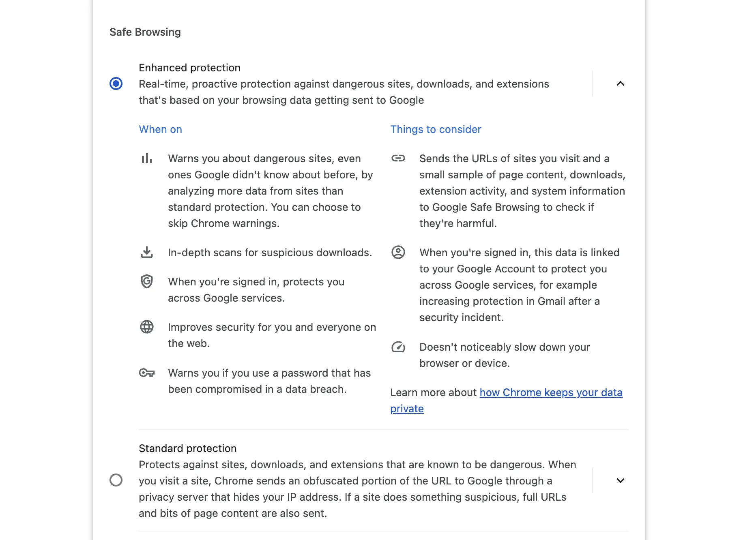Click the Enhanced protection label
This screenshot has height=540, width=756.
tap(189, 68)
